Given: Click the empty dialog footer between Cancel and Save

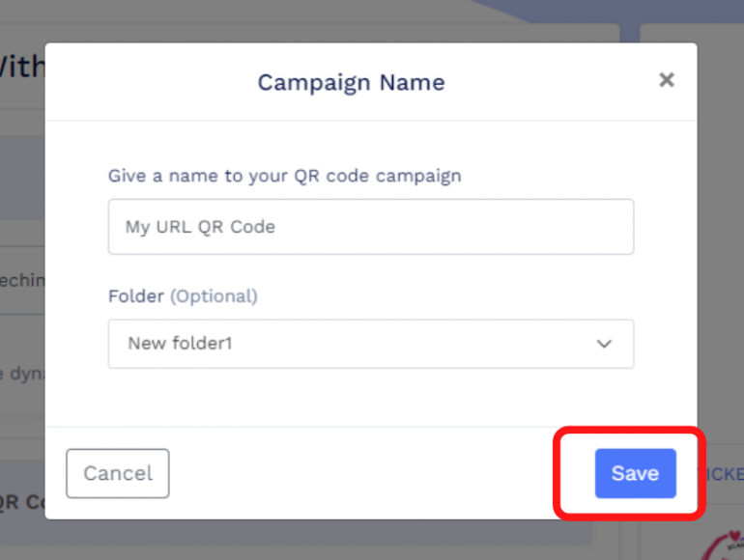Looking at the screenshot, I should tap(382, 473).
